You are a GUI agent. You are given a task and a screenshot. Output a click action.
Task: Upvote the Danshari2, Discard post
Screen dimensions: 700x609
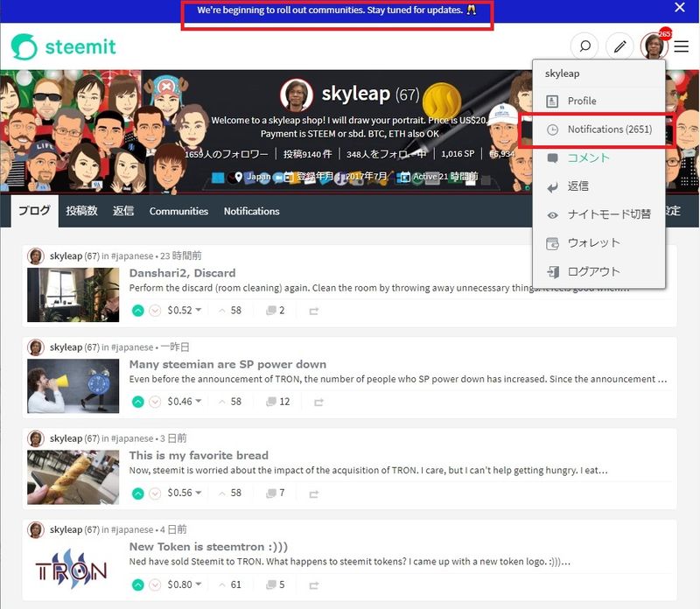click(x=138, y=311)
